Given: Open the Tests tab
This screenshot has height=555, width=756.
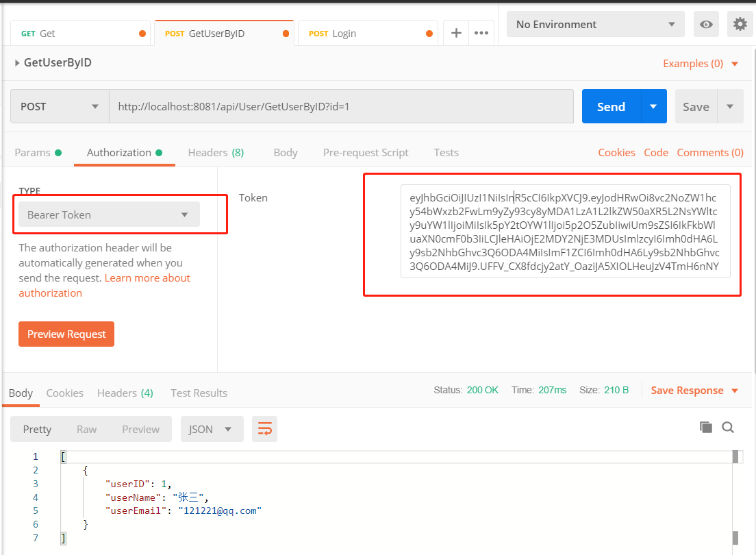Looking at the screenshot, I should click(446, 153).
